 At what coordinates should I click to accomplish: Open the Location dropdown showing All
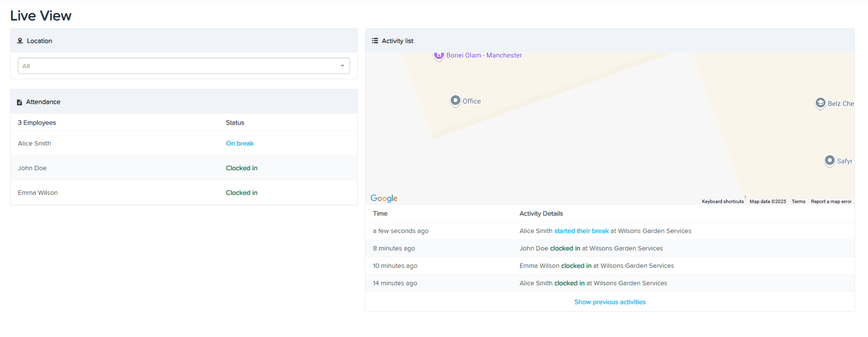click(184, 66)
